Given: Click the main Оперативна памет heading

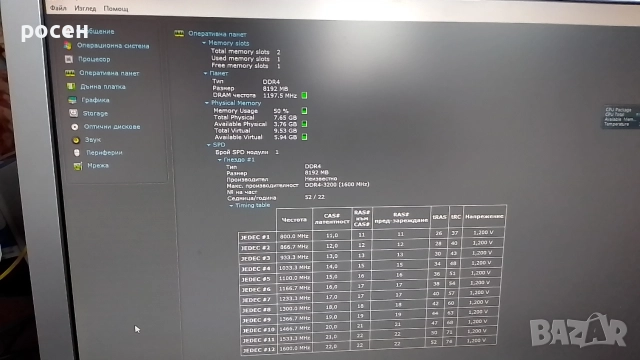Looking at the screenshot, I should pos(217,34).
